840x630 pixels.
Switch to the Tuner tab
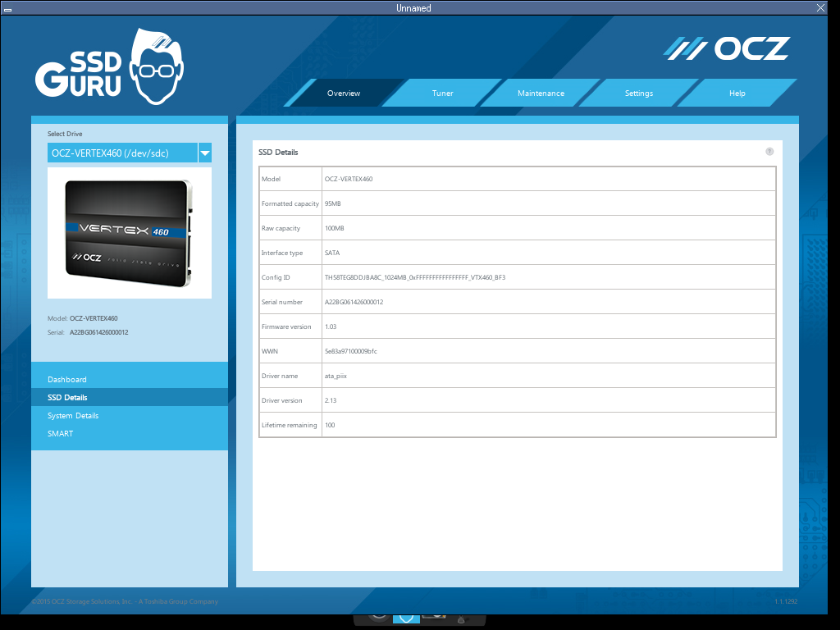pyautogui.click(x=442, y=94)
